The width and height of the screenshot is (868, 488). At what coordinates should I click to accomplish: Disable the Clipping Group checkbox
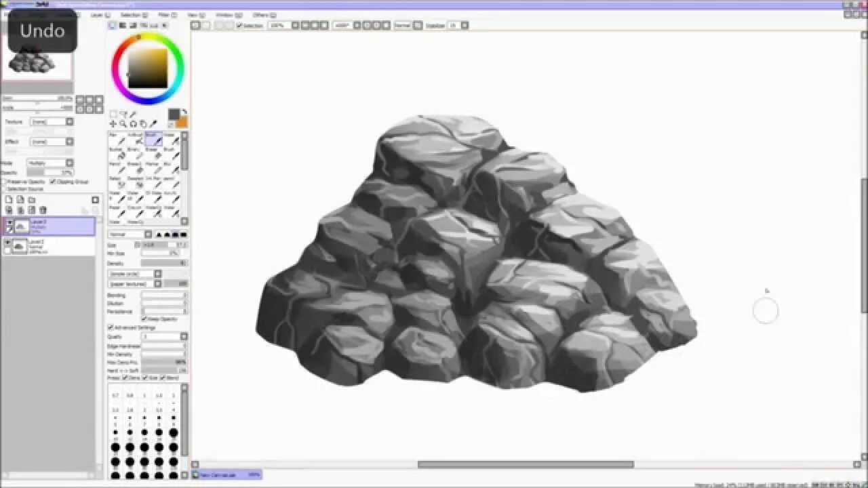coord(53,182)
